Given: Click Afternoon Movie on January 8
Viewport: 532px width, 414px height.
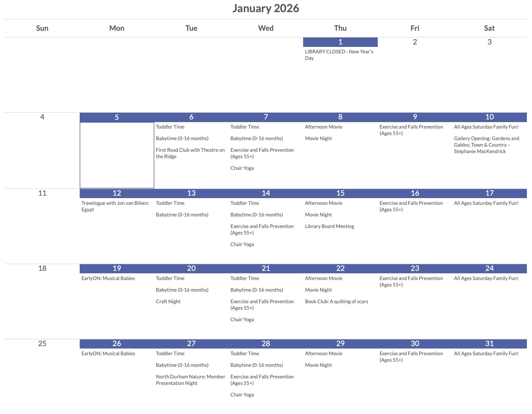Looking at the screenshot, I should click(323, 127).
